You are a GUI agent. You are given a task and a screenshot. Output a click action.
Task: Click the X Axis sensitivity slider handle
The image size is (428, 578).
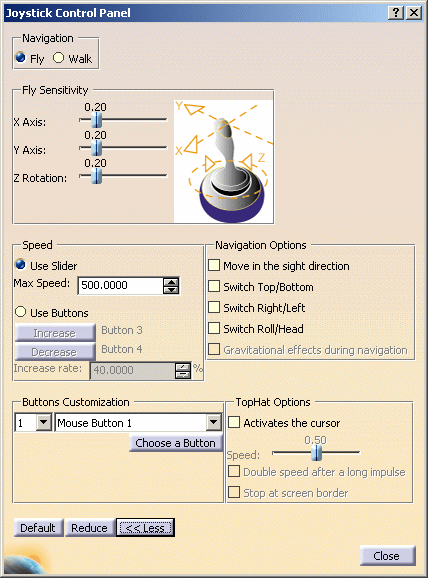click(x=96, y=120)
